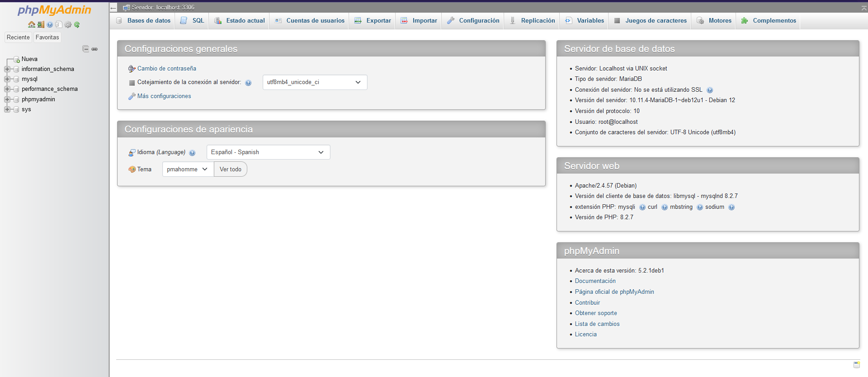Open the console icon at bottom right
The width and height of the screenshot is (868, 377).
click(x=857, y=365)
